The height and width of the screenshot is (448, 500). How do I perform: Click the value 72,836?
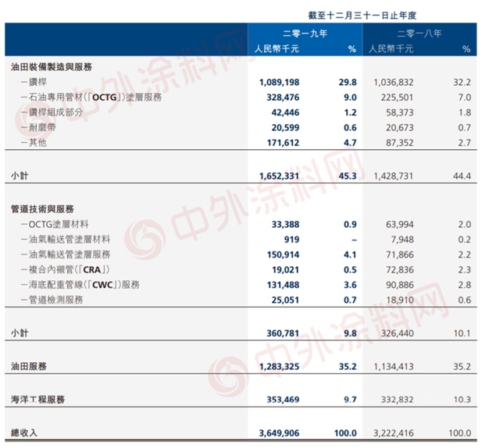(x=400, y=269)
